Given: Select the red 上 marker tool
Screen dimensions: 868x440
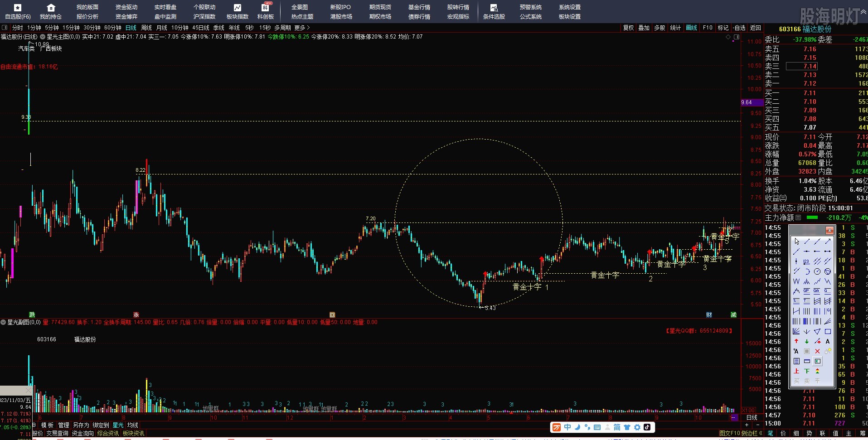Looking at the screenshot, I should [796, 371].
